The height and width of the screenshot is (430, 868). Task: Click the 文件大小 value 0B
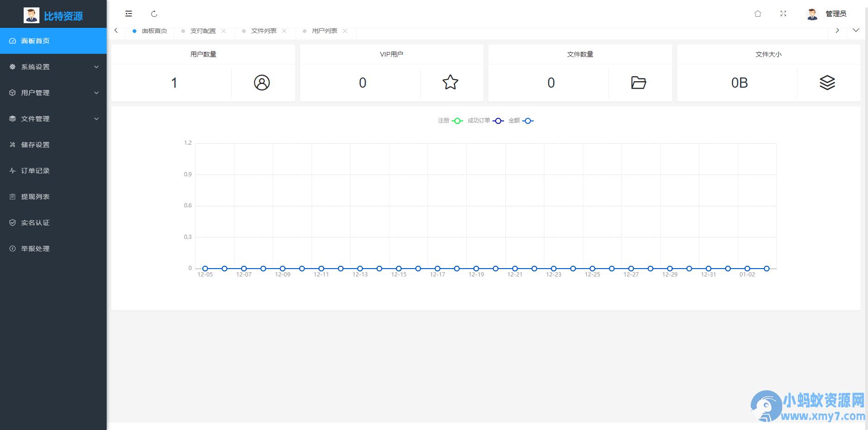tap(740, 83)
